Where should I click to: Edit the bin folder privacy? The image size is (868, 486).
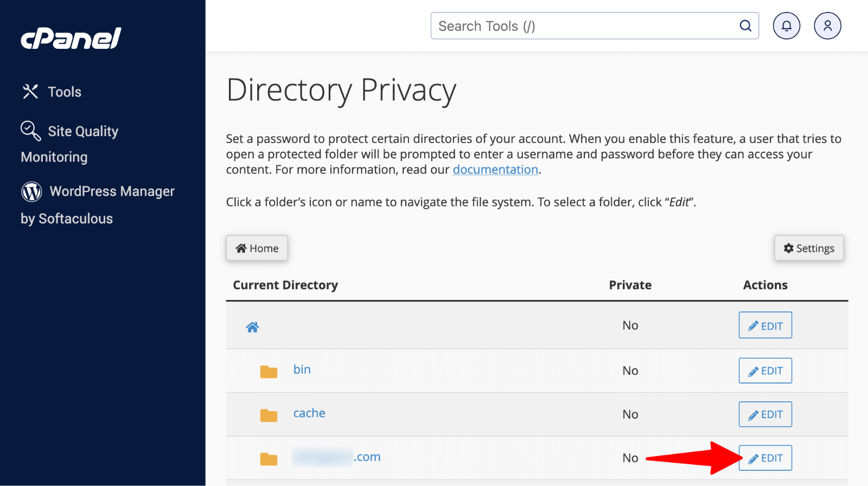(x=765, y=371)
